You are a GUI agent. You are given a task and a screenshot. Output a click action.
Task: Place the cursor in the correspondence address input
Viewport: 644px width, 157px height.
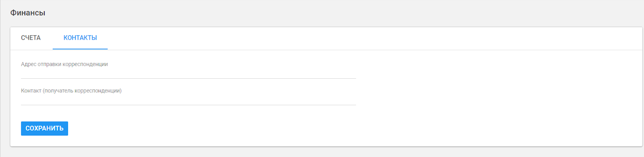188,73
